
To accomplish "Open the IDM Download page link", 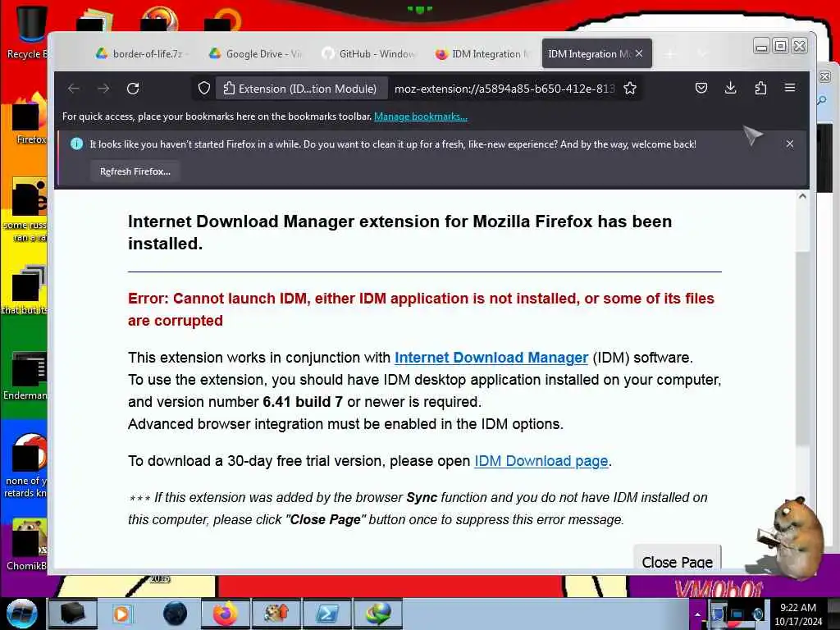I will 541,461.
